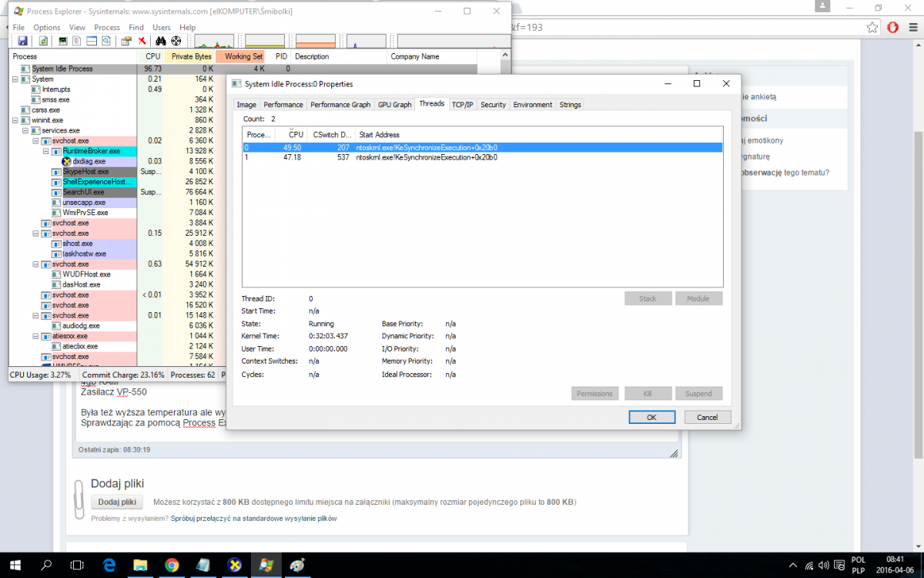Click the taskbar search magnifier icon

tap(47, 565)
